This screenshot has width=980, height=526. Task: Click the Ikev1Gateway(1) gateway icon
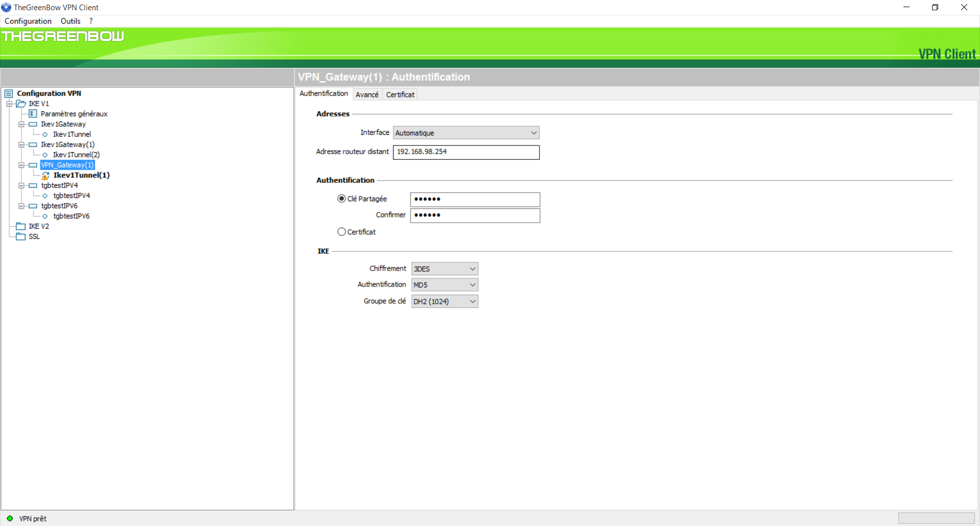(x=33, y=145)
